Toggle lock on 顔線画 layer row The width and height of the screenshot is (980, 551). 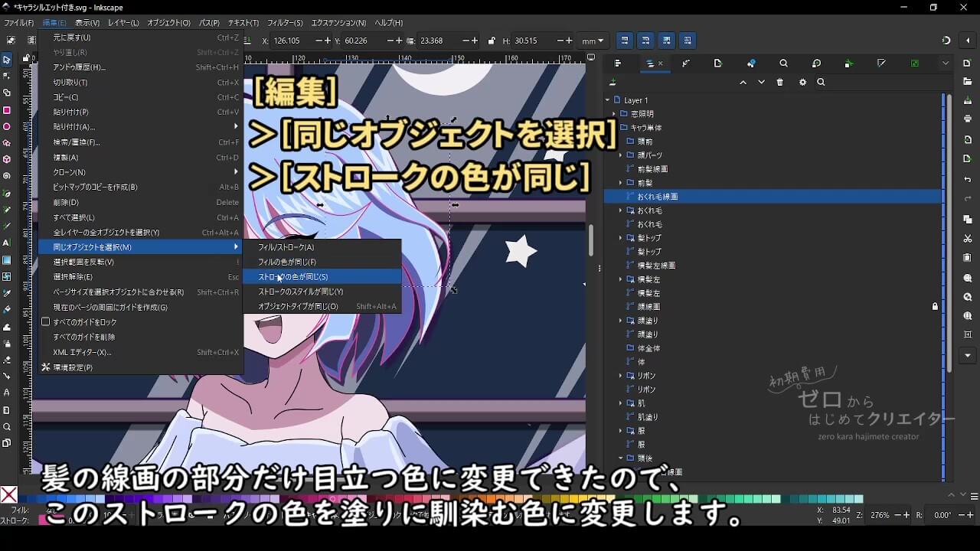pyautogui.click(x=935, y=307)
